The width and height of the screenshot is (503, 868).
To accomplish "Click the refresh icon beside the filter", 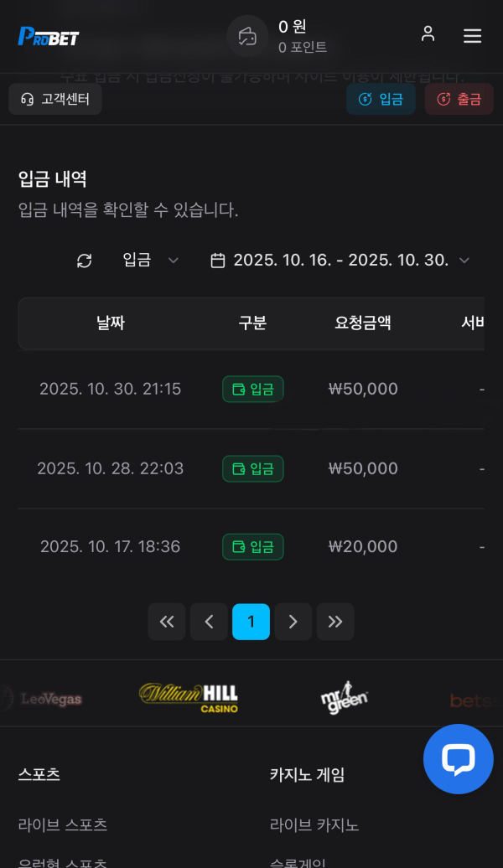I will coord(85,261).
